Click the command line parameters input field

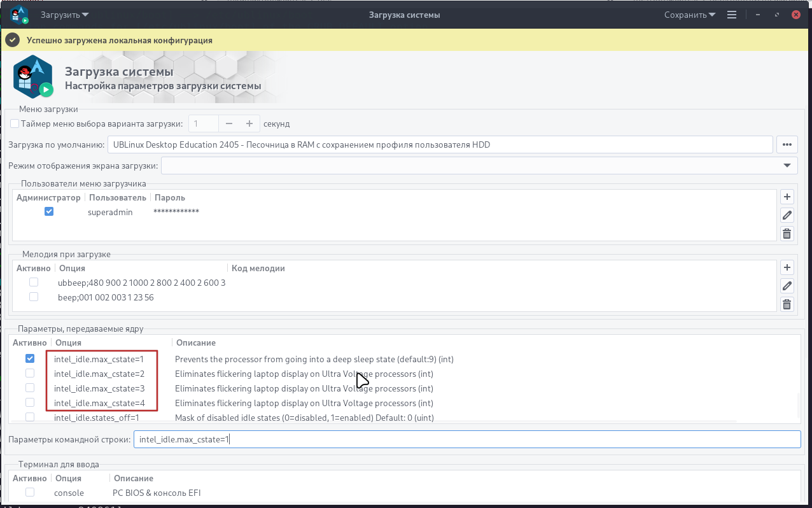tap(467, 439)
